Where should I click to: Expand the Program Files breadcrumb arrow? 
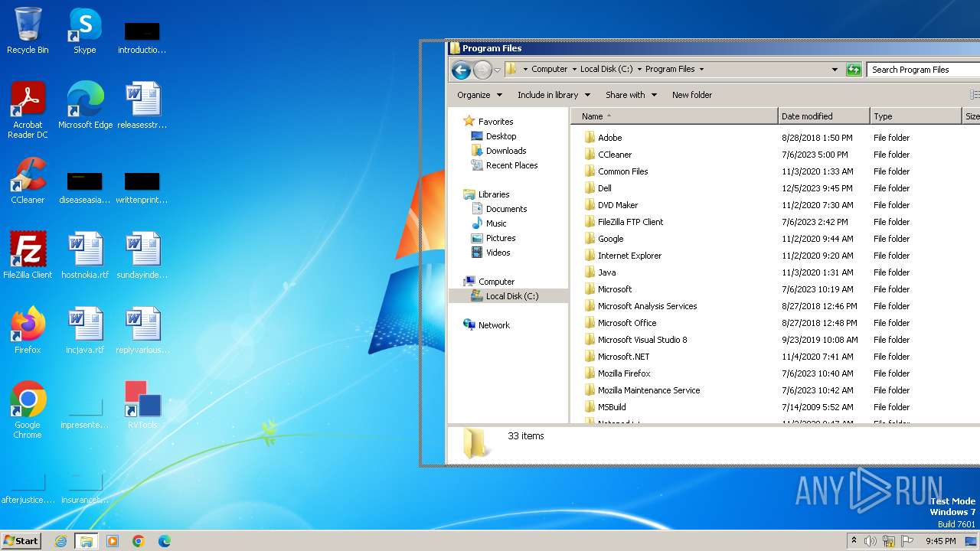(x=701, y=69)
